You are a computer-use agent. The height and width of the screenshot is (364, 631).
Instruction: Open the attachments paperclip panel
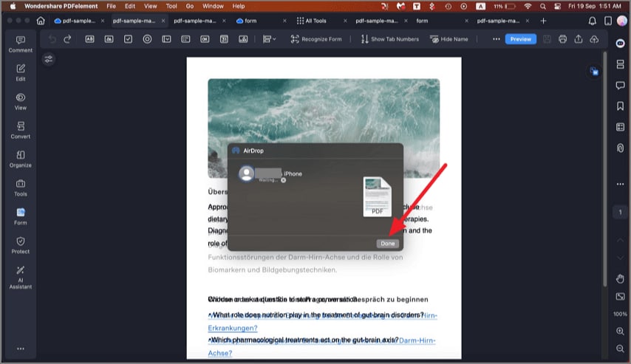(620, 148)
